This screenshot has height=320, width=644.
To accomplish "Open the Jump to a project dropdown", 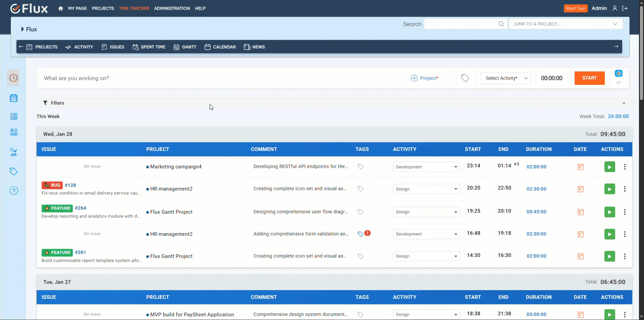I will point(565,24).
